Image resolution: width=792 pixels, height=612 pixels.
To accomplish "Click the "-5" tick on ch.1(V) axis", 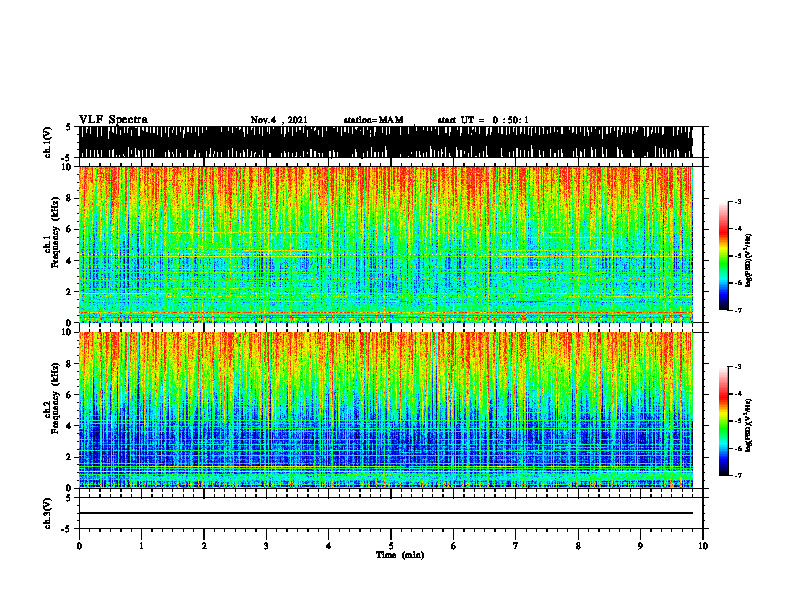I will (67, 158).
